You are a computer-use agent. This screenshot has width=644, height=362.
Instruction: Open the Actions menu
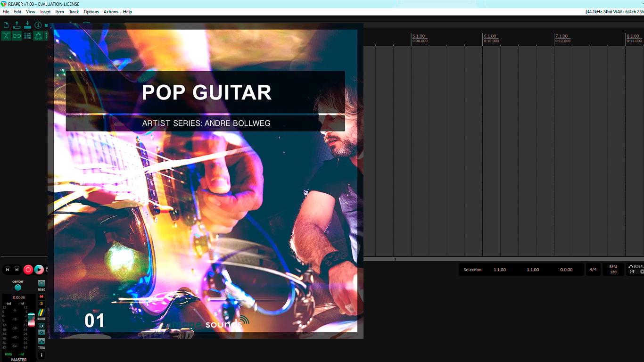click(x=111, y=12)
